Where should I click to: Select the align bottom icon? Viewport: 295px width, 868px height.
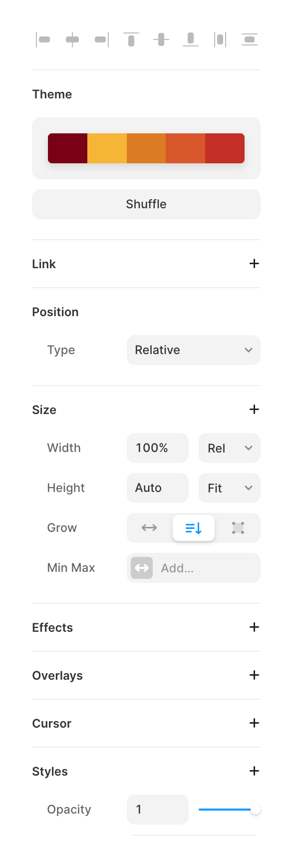coord(190,39)
